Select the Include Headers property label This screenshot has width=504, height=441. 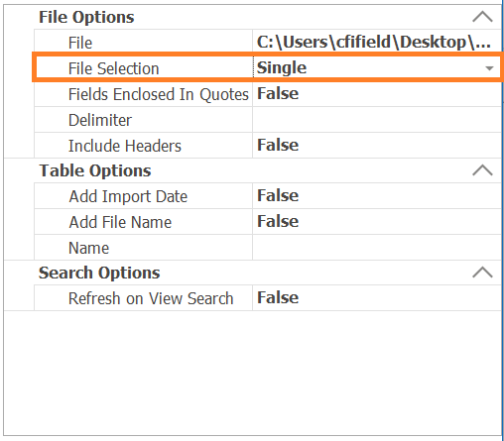(x=125, y=146)
